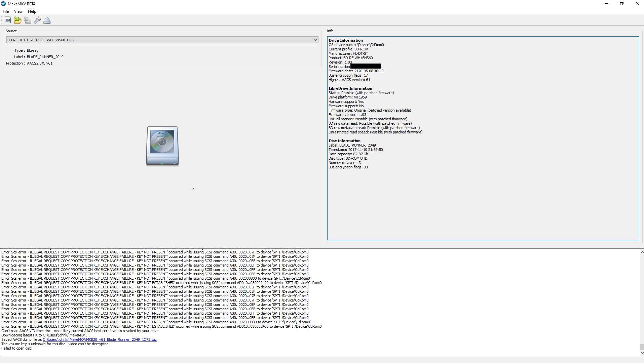Click the MakeMKV app icon in title bar

(x=3, y=4)
